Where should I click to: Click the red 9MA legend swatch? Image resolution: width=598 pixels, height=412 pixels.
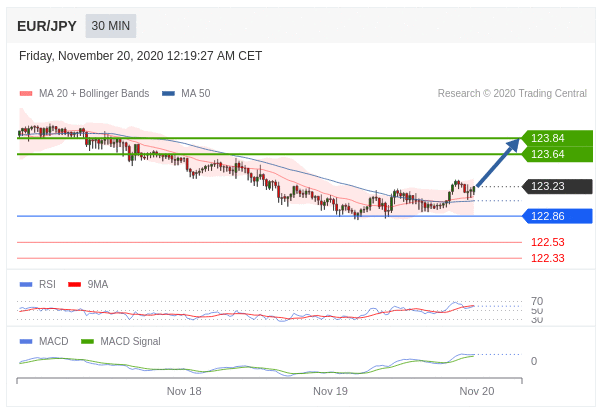(x=74, y=284)
